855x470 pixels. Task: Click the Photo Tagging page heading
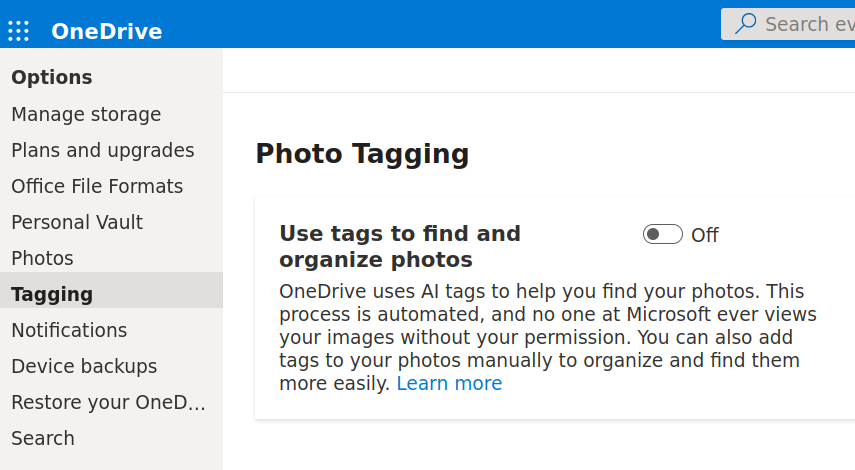click(362, 153)
